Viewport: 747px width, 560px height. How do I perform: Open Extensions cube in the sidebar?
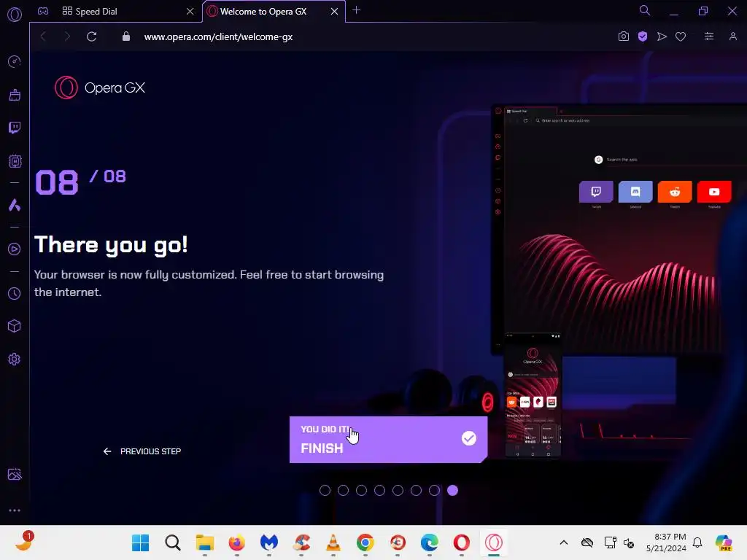pyautogui.click(x=15, y=326)
